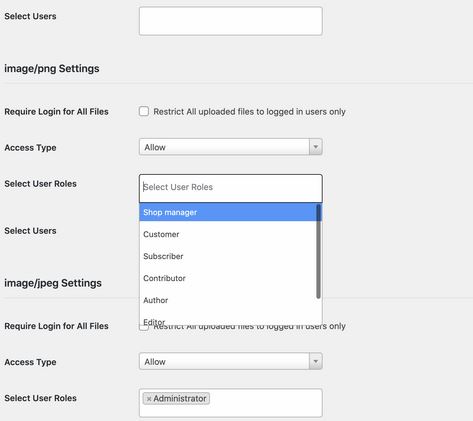
Task: Focus the Select User Roles search field
Action: pos(231,187)
